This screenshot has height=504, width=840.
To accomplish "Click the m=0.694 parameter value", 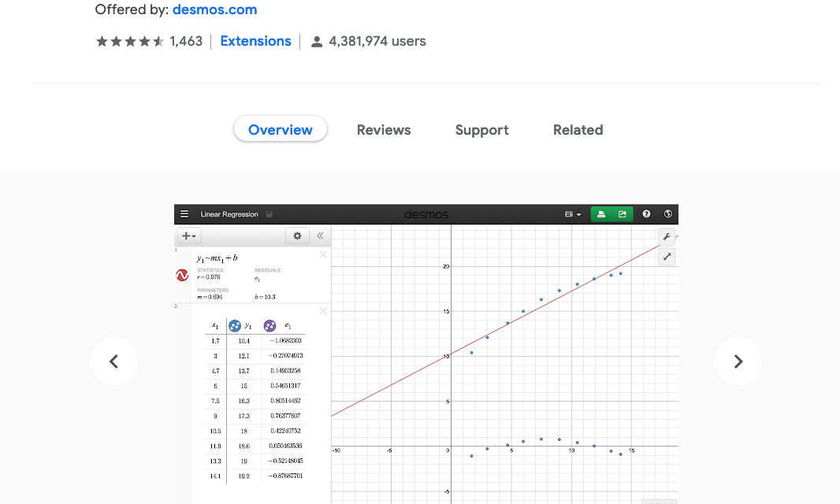I will pyautogui.click(x=210, y=297).
